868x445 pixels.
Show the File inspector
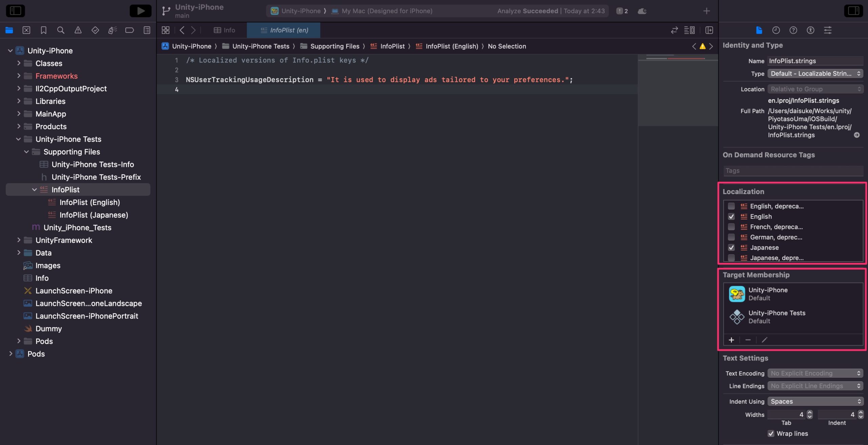(x=759, y=30)
